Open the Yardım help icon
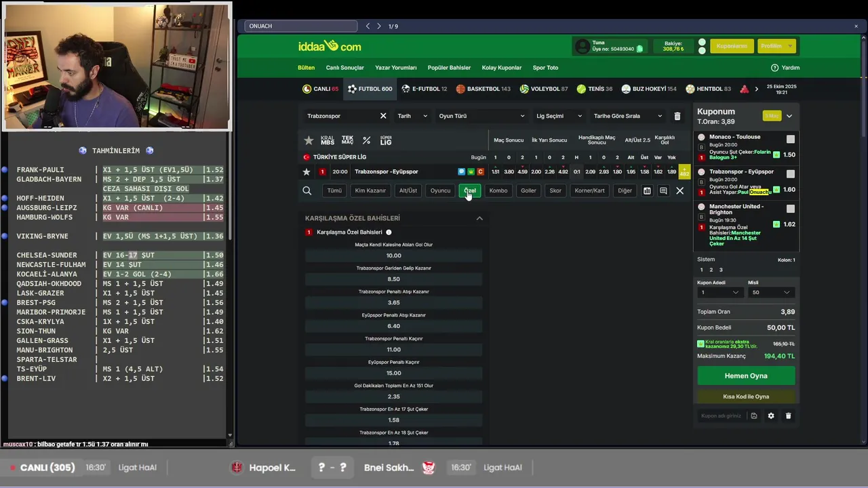Screen dimensions: 868x488 click(x=774, y=68)
